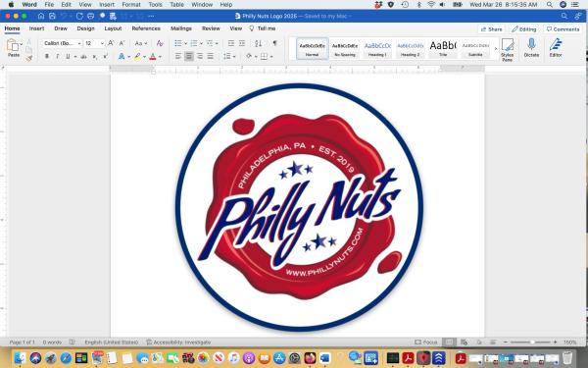Open the Comments button
The image size is (588, 368).
coord(563,29)
